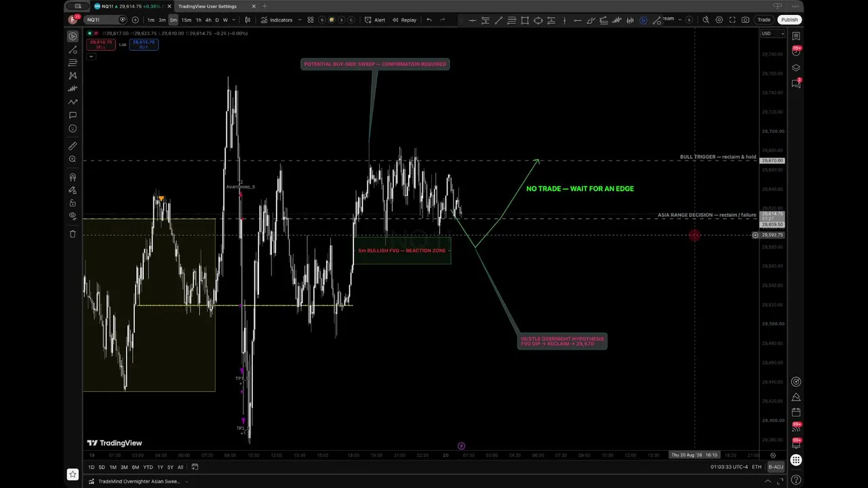868x488 pixels.
Task: Select the 3m timeframe
Action: [x=162, y=20]
